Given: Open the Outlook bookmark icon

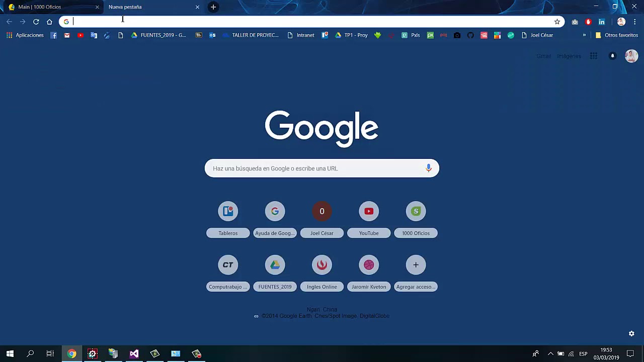Looking at the screenshot, I should coord(212,35).
